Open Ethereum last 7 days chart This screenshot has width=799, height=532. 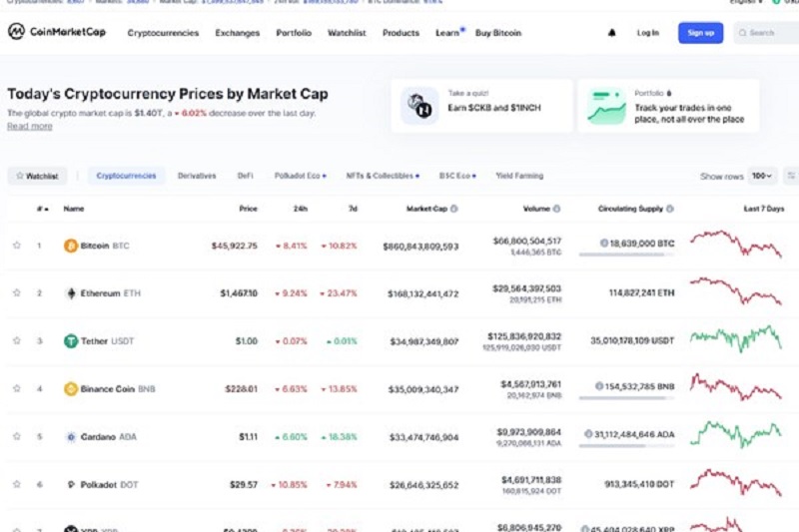coord(736,290)
